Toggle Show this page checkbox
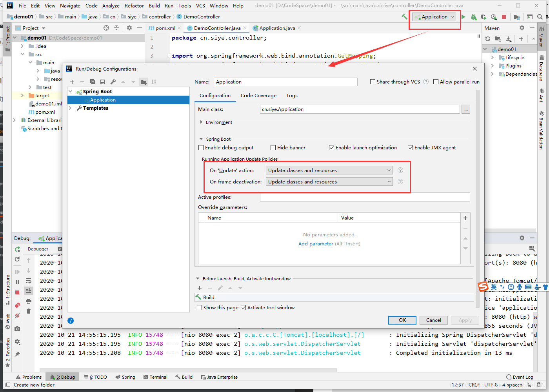 tap(200, 308)
